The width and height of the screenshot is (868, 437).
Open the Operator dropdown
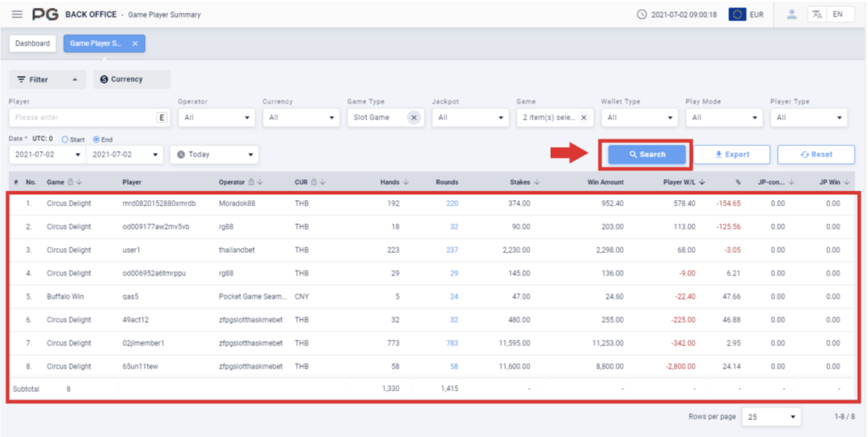coord(217,117)
